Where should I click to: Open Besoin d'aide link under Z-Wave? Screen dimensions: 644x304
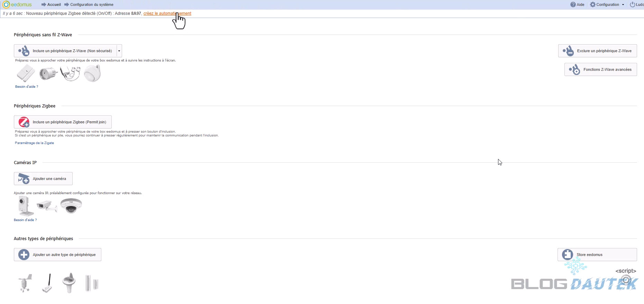[27, 87]
